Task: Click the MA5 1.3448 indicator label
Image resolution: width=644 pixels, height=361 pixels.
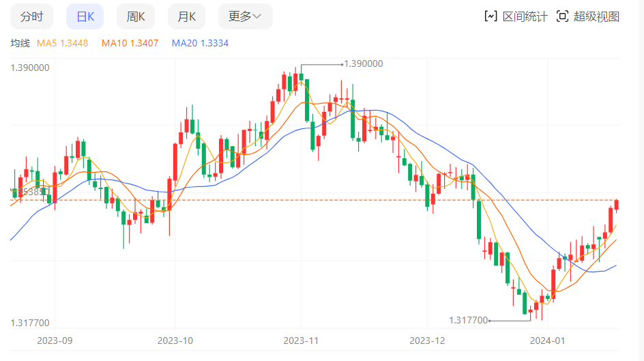Action: [x=63, y=43]
